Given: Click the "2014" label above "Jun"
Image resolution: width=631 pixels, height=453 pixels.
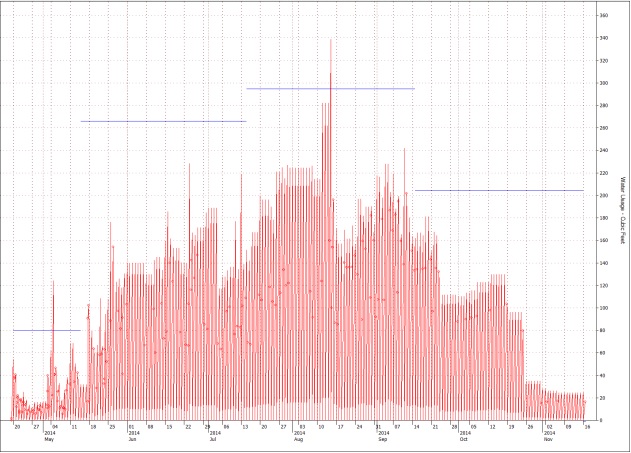Looking at the screenshot, I should click(134, 433).
